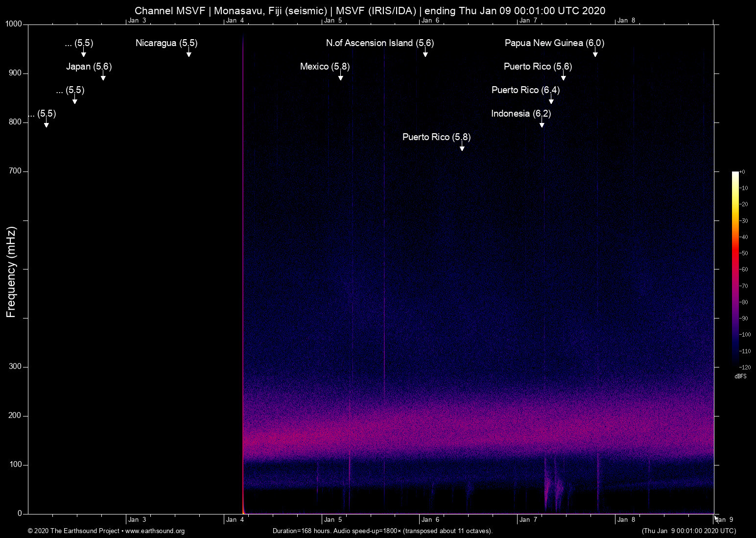Select the N.of Ascension Island (5.6) label

pyautogui.click(x=380, y=43)
